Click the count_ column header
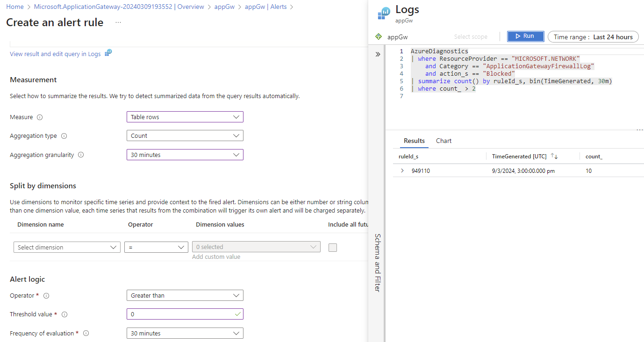Image resolution: width=644 pixels, height=342 pixels. tap(594, 157)
